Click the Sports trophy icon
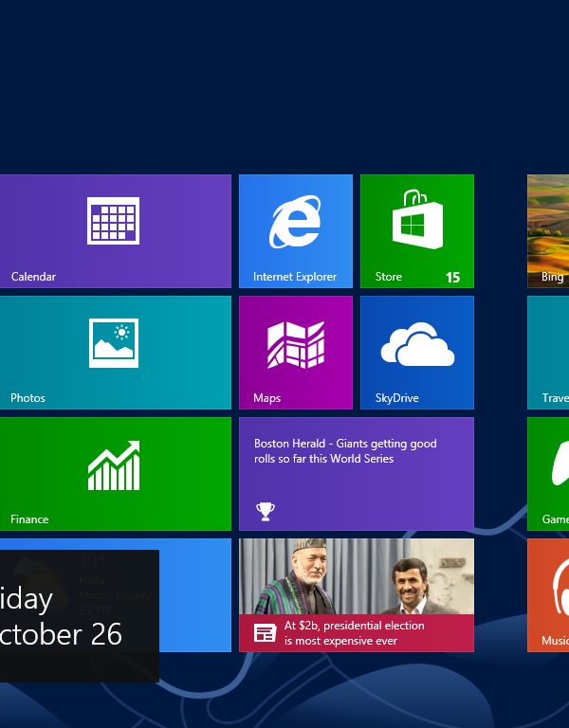The width and height of the screenshot is (569, 728). click(266, 511)
